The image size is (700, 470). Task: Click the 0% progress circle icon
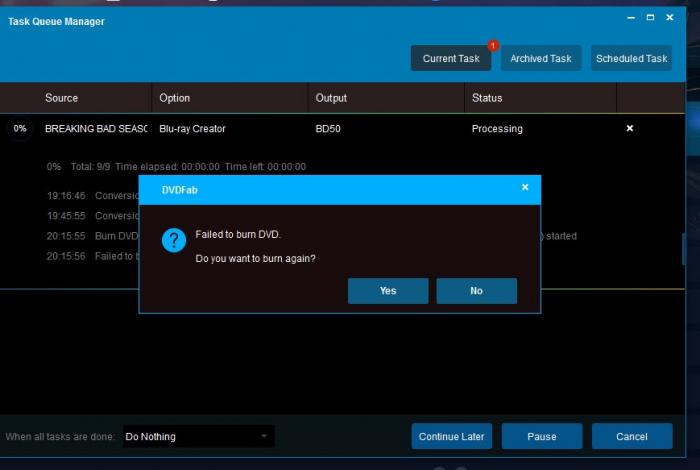point(20,129)
